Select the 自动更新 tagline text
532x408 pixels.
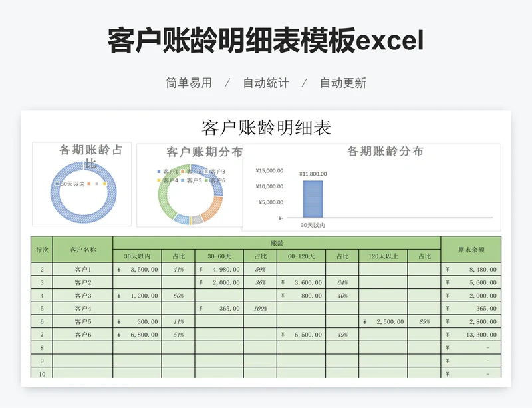click(x=343, y=83)
